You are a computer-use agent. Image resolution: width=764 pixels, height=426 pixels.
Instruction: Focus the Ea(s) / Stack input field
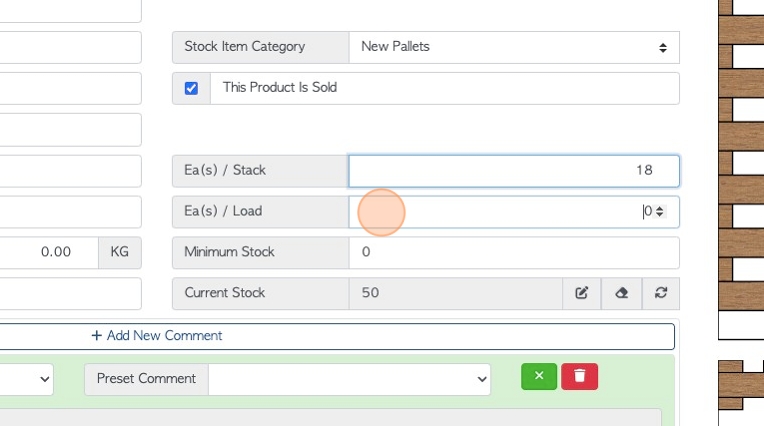point(514,171)
